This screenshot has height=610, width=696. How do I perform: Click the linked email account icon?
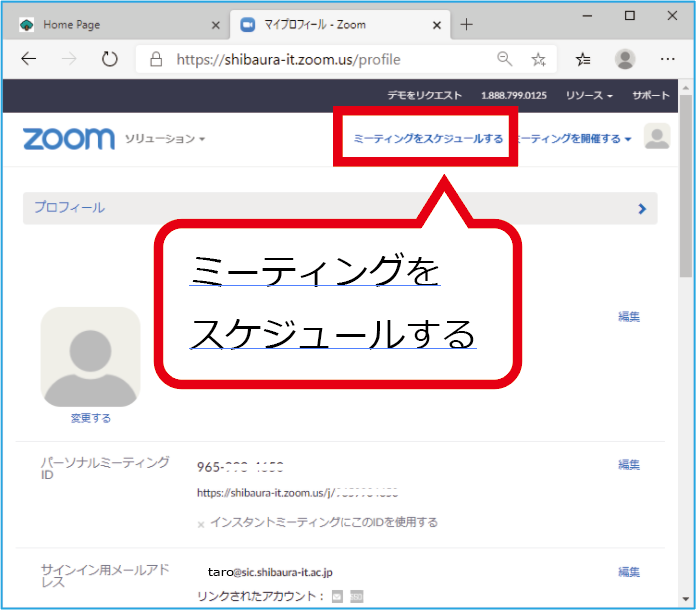(x=337, y=597)
